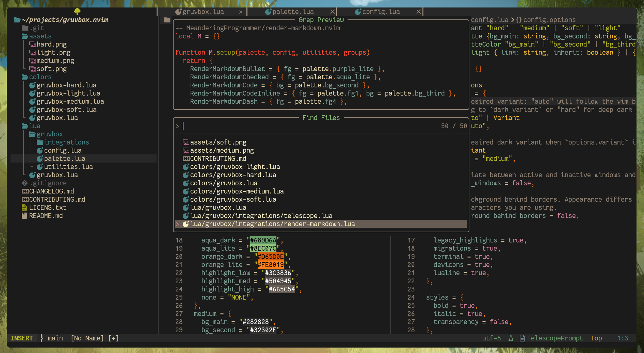The image size is (644, 353).
Task: Click the INSERT mode indicator
Action: pos(22,338)
